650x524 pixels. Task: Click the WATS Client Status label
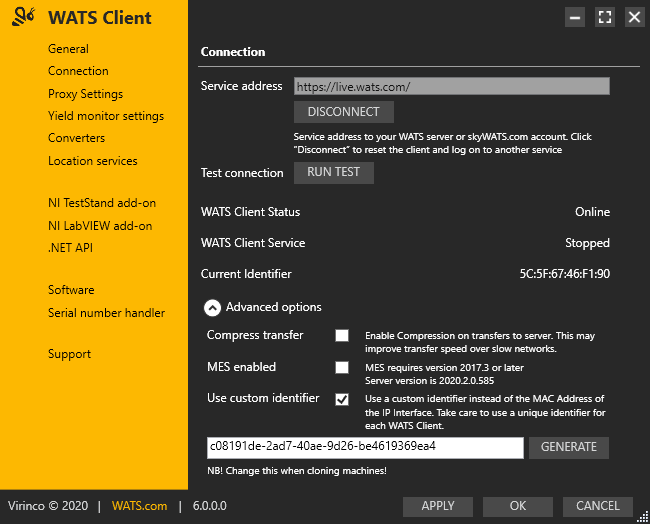click(x=250, y=212)
